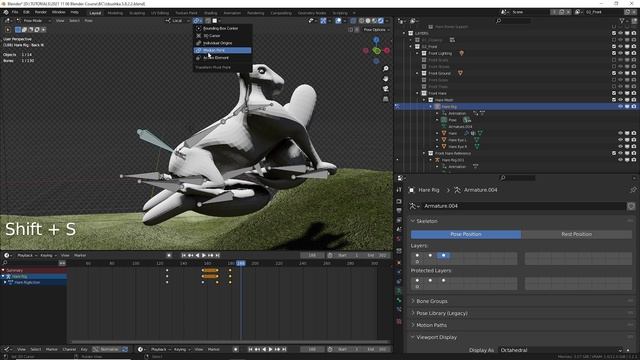Click the pan hand viewport icon
Image resolution: width=640 pixels, height=360 pixels.
click(386, 78)
